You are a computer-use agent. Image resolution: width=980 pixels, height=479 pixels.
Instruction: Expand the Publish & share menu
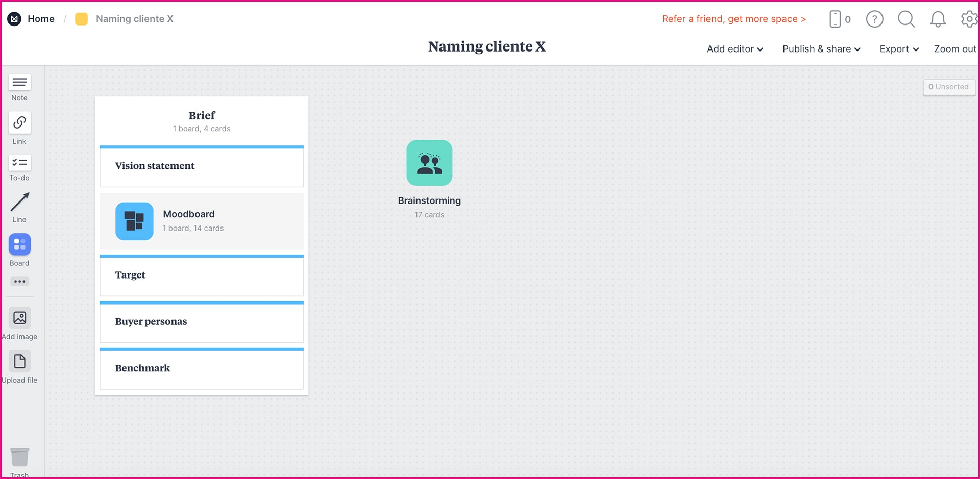[821, 49]
